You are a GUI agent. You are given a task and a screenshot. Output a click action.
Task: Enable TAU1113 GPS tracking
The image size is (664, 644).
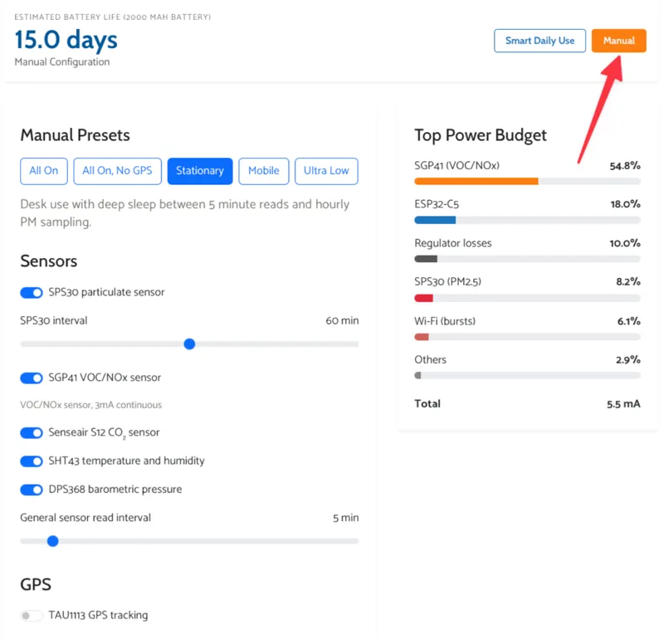tap(32, 616)
